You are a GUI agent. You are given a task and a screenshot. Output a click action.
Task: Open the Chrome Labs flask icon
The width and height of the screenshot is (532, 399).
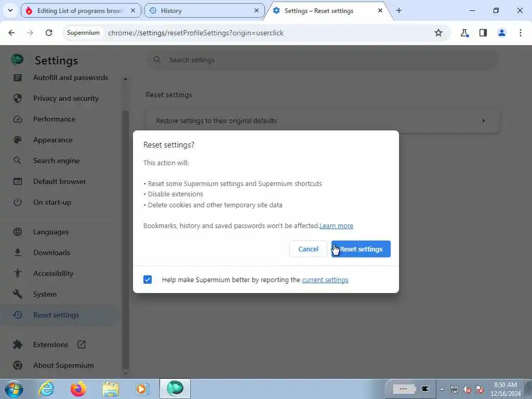pos(464,33)
